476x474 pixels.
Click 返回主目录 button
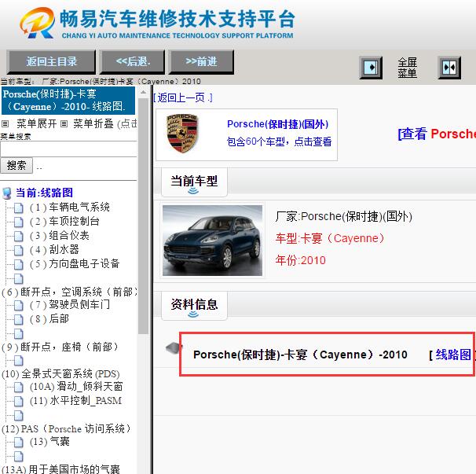tap(51, 62)
